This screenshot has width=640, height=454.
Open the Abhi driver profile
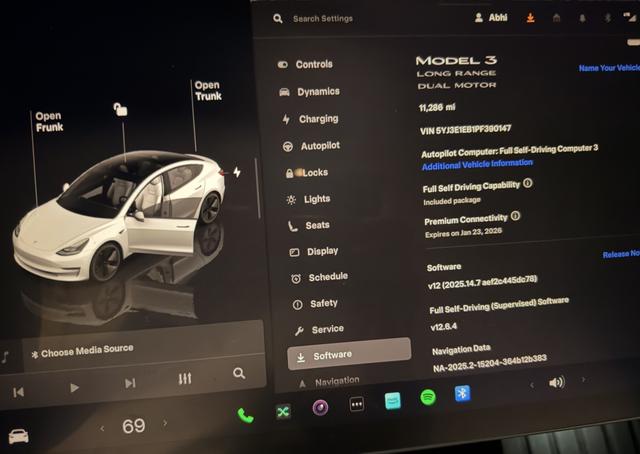point(491,18)
